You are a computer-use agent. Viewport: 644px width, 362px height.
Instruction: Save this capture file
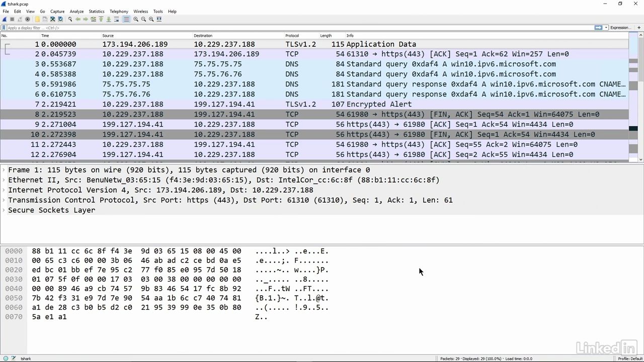tap(45, 19)
